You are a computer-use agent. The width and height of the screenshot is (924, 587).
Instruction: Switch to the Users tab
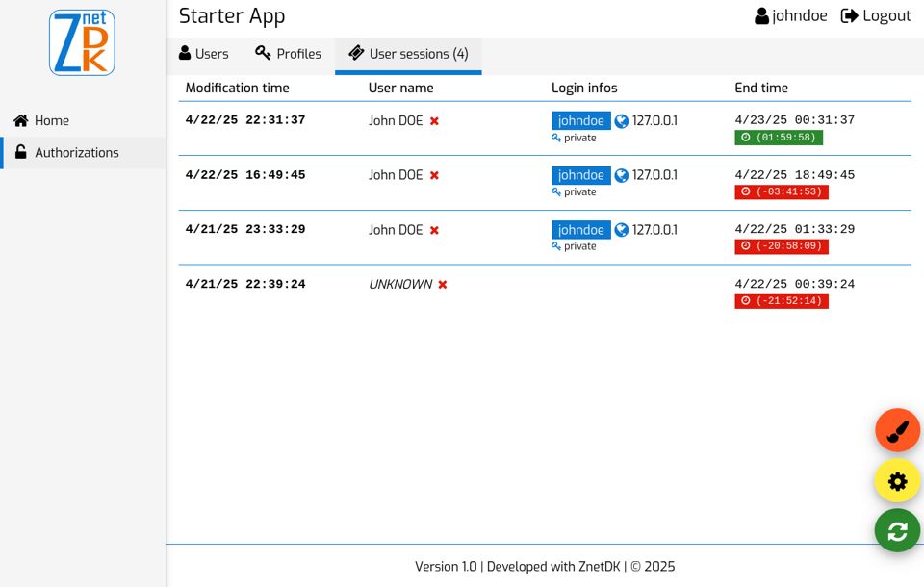[203, 54]
